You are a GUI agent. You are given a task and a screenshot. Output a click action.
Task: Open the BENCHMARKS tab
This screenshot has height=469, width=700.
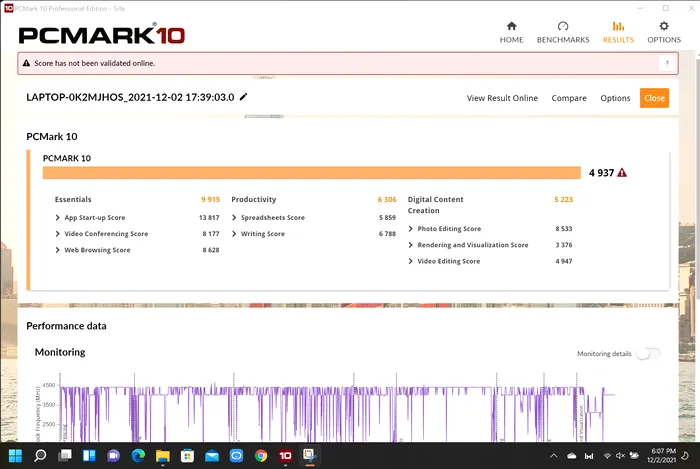tap(563, 33)
